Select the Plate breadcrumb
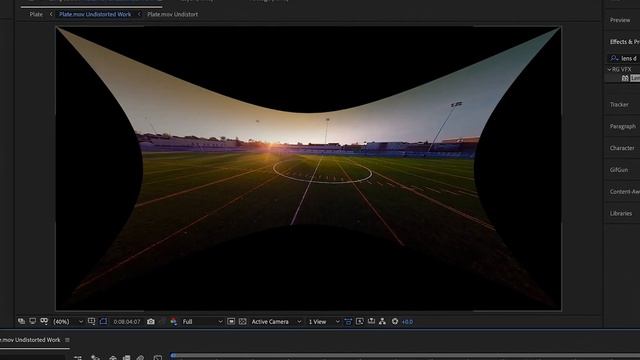The width and height of the screenshot is (640, 360). coord(36,14)
